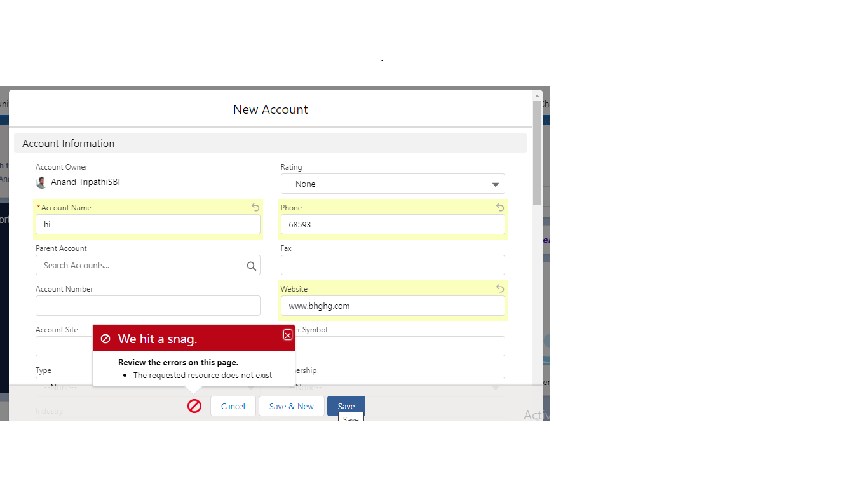Viewport: 868px width, 488px height.
Task: Cancel creating the new account
Action: click(x=233, y=406)
